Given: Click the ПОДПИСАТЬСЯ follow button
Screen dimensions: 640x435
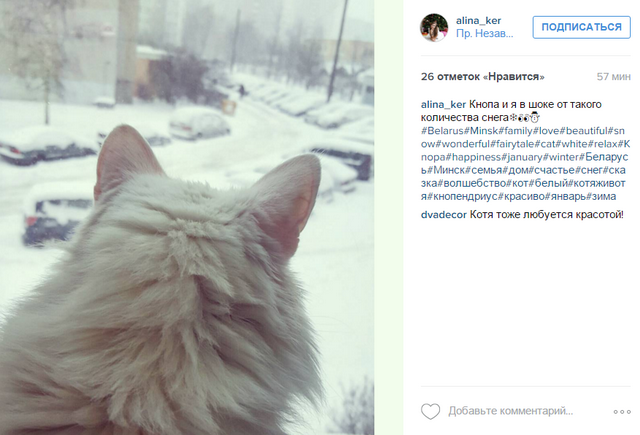Looking at the screenshot, I should 581,27.
